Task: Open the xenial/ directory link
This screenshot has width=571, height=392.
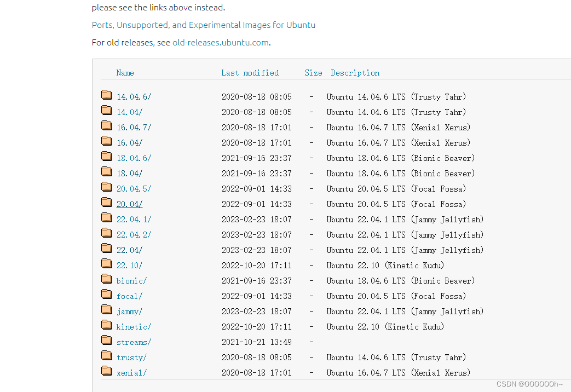Action: point(131,373)
